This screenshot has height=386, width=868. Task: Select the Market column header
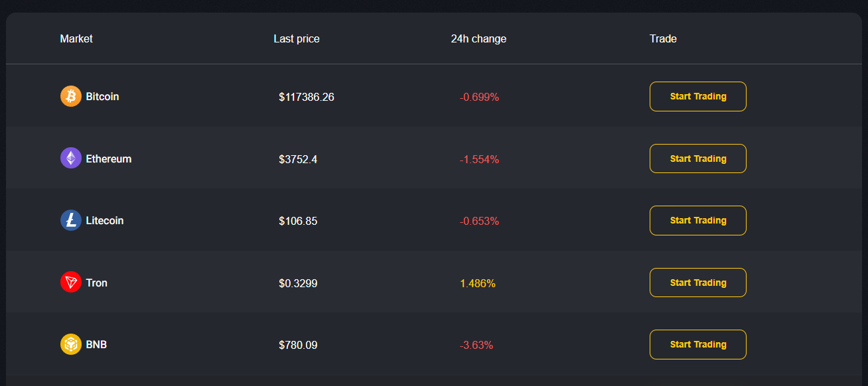(76, 38)
